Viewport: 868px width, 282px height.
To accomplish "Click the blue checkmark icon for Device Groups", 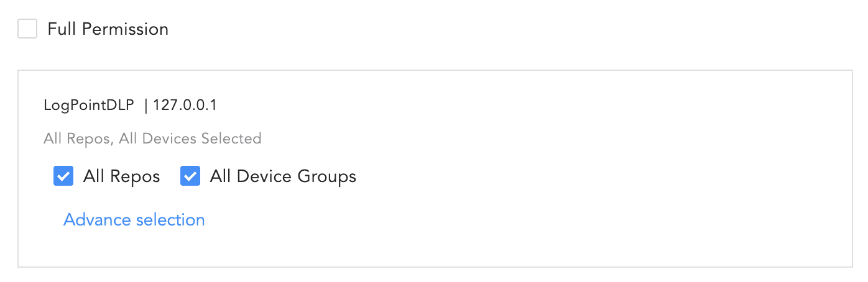I will (190, 176).
